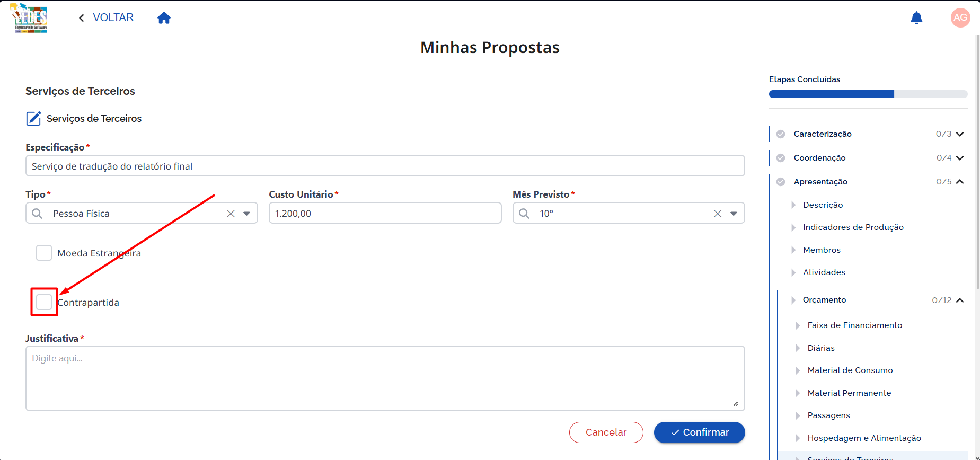Click the FDES logo

30,17
